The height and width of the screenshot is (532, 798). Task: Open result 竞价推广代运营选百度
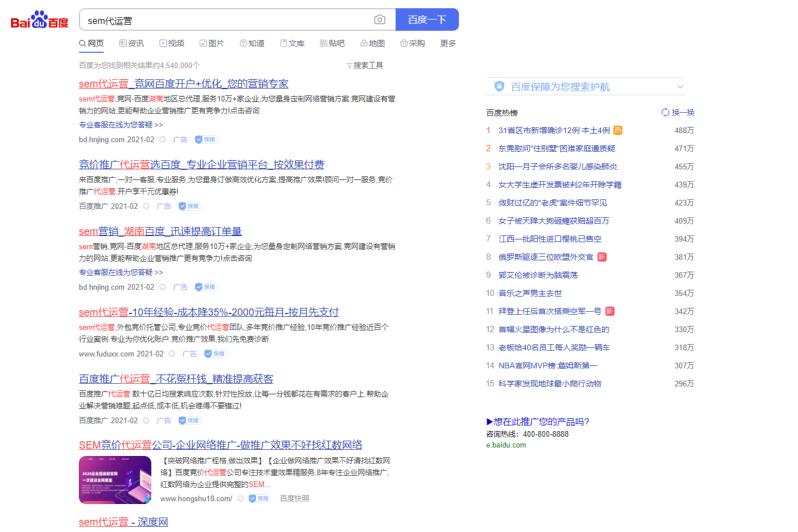click(201, 165)
